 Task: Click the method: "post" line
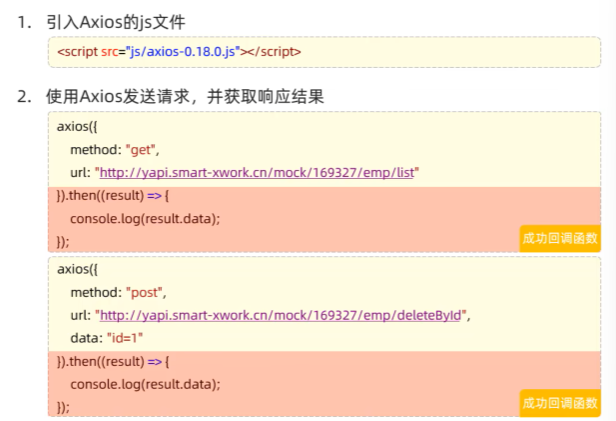[x=118, y=292]
